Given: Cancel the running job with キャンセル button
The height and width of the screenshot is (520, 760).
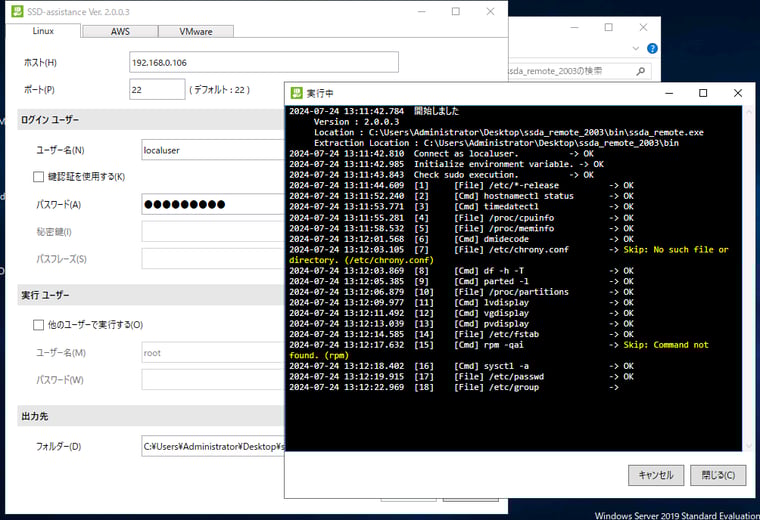Looking at the screenshot, I should [656, 475].
